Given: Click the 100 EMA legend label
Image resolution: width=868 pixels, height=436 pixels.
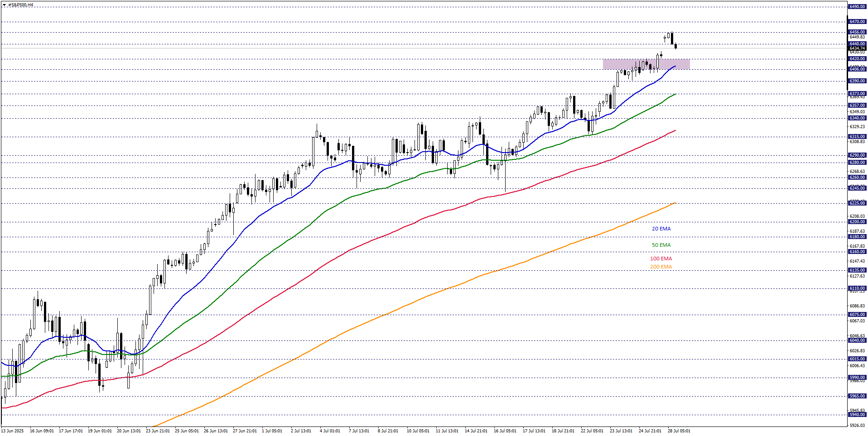Looking at the screenshot, I should coord(661,259).
